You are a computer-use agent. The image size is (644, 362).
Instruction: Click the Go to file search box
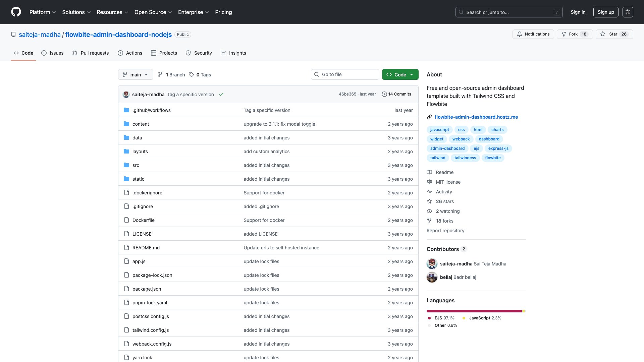click(345, 74)
